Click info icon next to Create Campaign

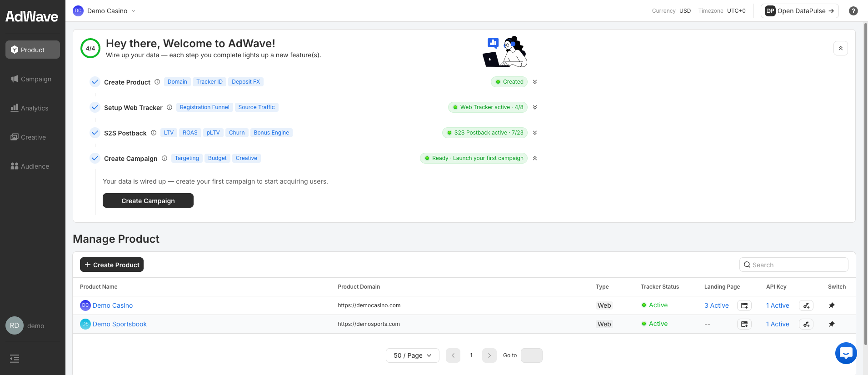coord(165,158)
